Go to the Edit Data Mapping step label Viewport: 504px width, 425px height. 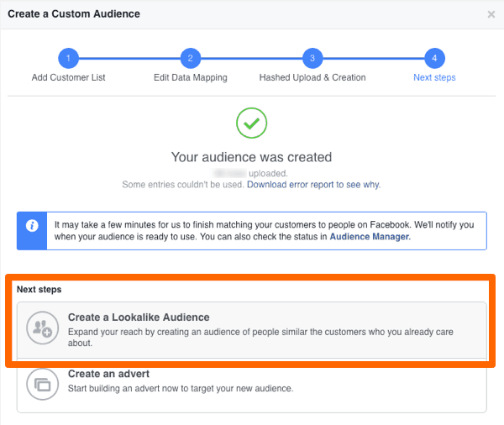[190, 77]
